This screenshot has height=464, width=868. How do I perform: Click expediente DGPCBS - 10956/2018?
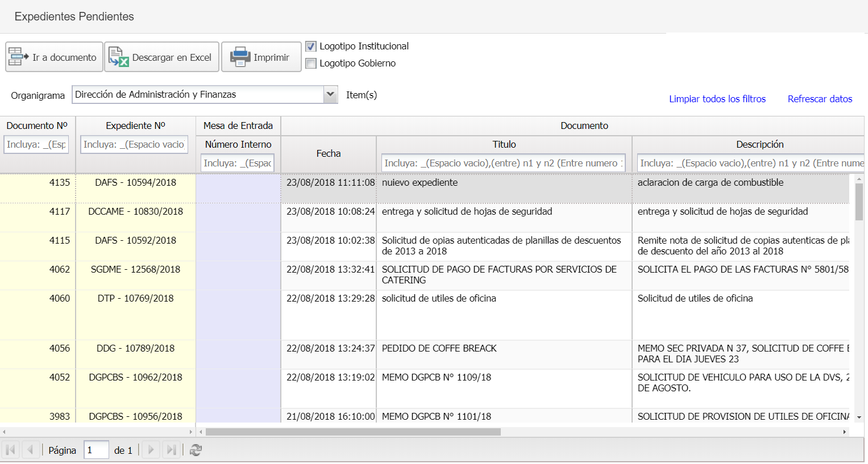click(135, 416)
